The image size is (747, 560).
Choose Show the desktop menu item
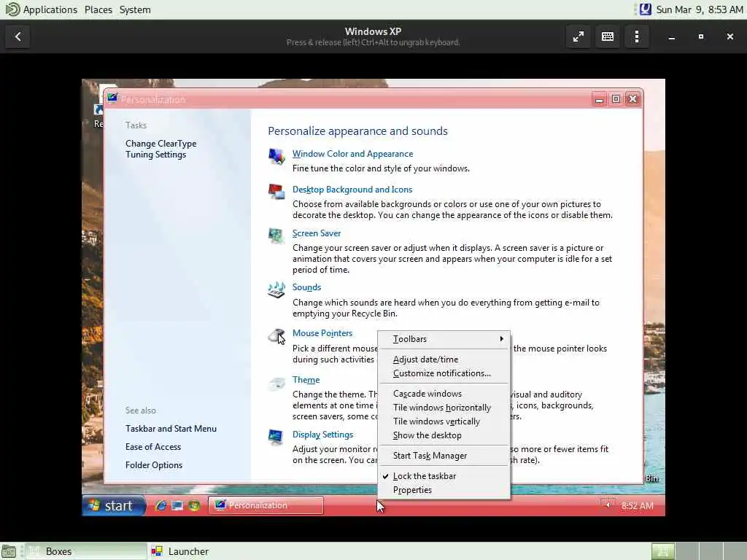click(444, 435)
